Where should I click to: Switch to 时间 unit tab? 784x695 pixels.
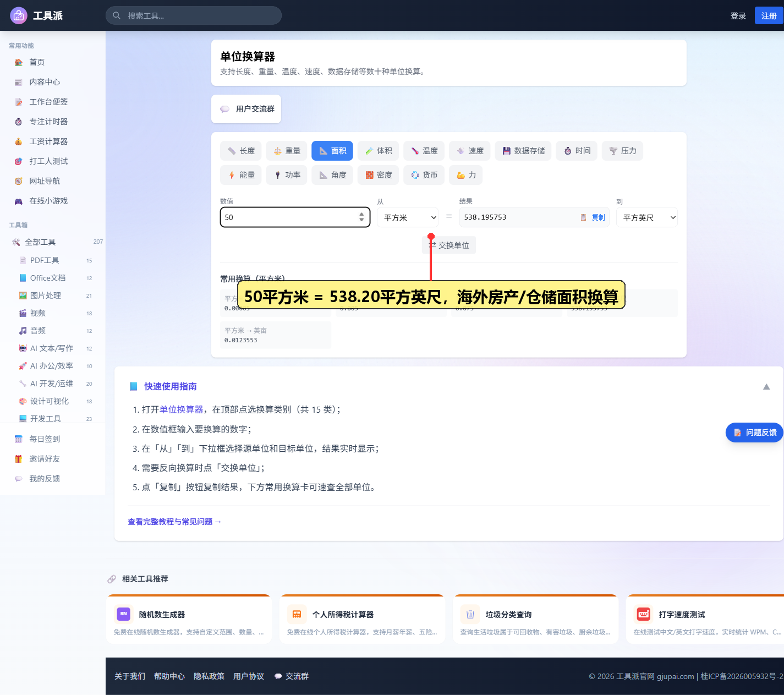point(577,151)
